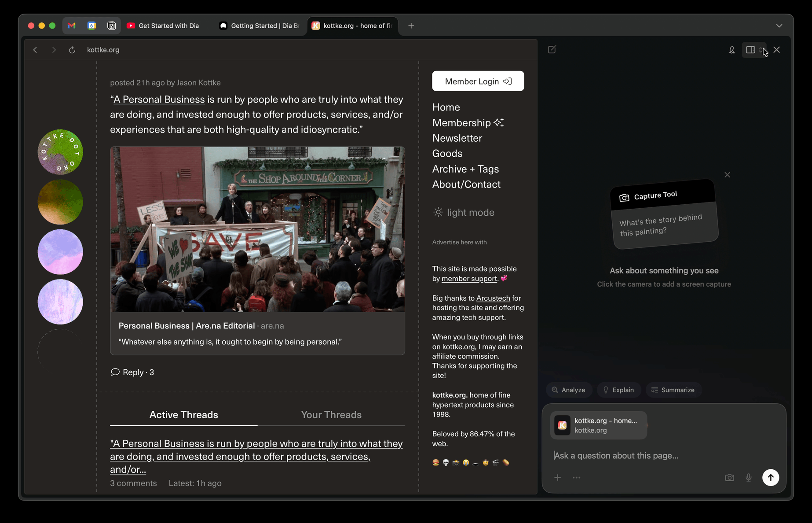
Task: Open the active thread titled A Personal Business
Action: tap(256, 457)
